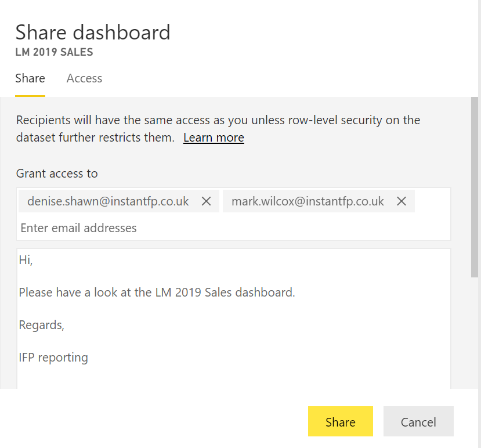Remove denise.shawn@instantfp.co.uk recipient with X icon
Viewport: 481px width, 448px height.
tap(206, 201)
